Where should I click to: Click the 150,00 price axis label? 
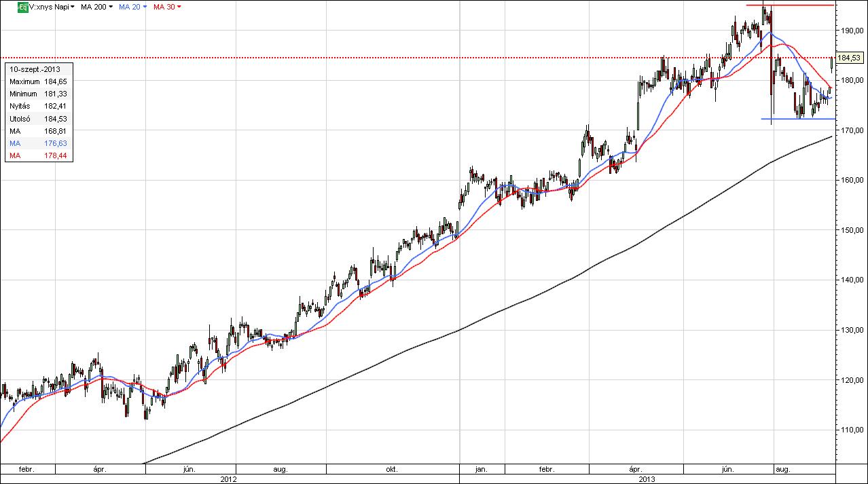[852, 230]
